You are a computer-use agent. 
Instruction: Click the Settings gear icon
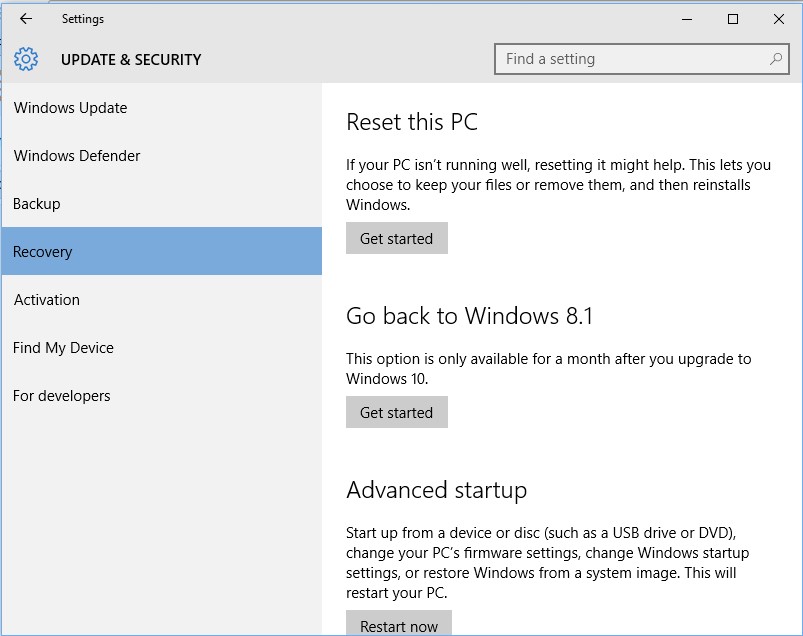[26, 59]
